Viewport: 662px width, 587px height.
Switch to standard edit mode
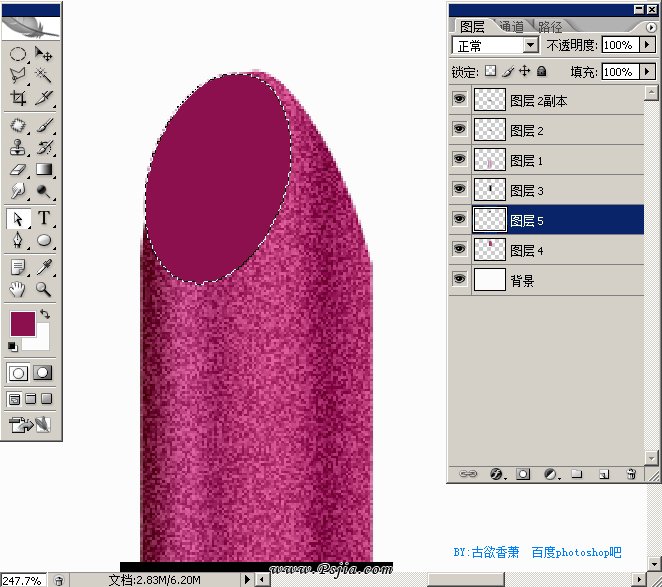coord(18,373)
